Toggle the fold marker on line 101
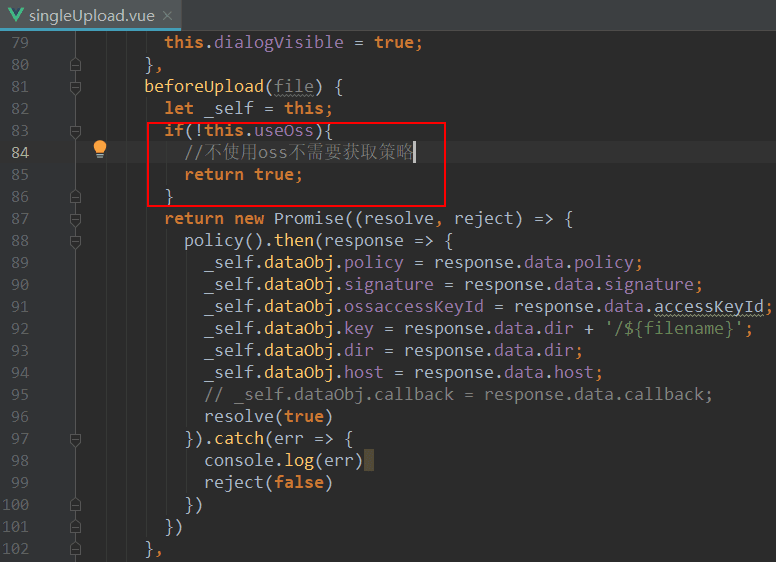This screenshot has width=776, height=562. click(x=75, y=527)
